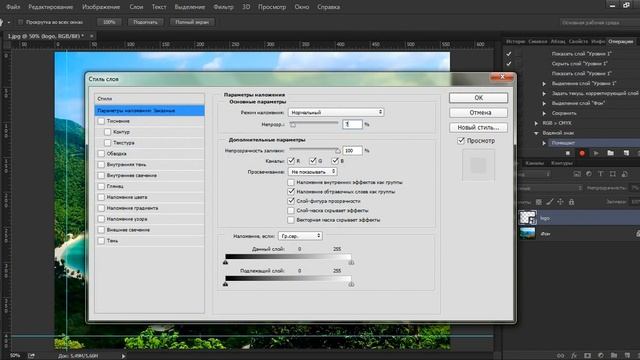The image size is (640, 360).
Task: Click the Новый стиль... button
Action: [478, 127]
